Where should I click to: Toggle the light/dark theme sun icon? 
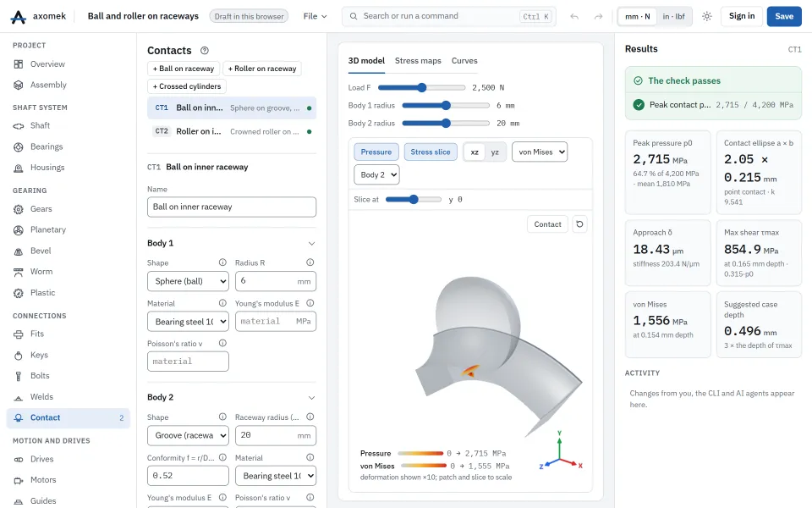pyautogui.click(x=707, y=17)
